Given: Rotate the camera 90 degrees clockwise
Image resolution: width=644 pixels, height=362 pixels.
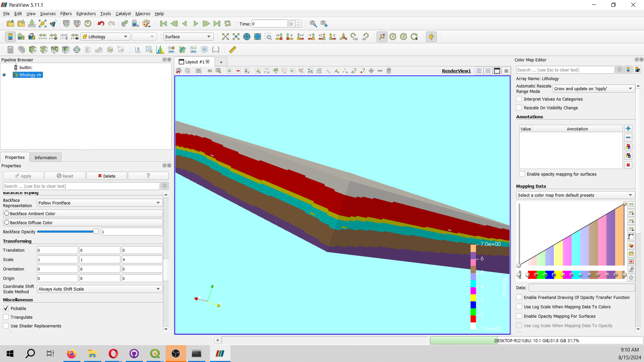Looking at the screenshot, I should point(353,37).
